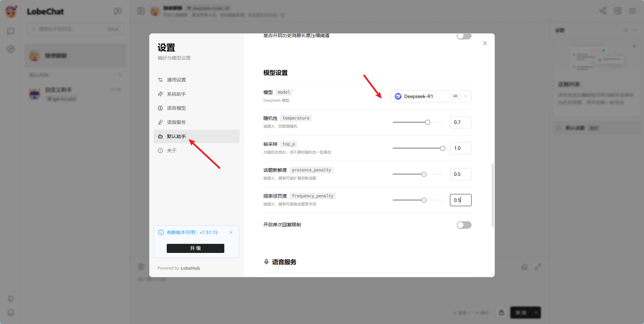Dismiss the new version notice

(231, 232)
